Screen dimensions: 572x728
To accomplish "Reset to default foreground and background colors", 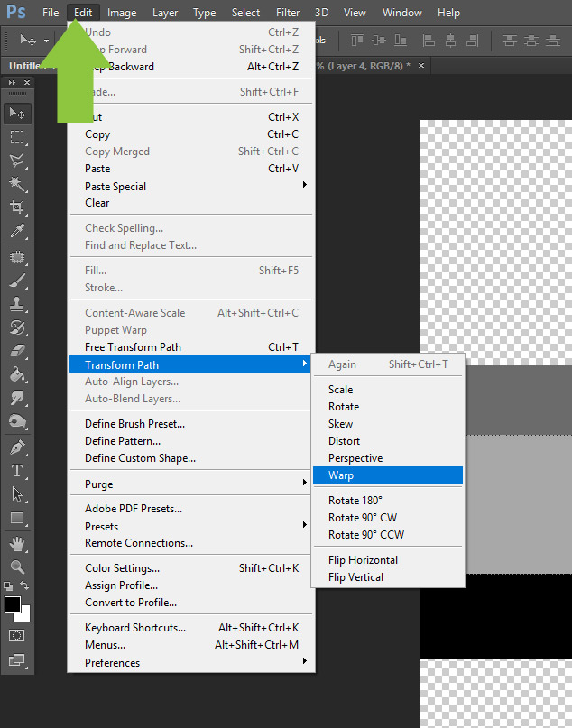I will click(x=9, y=586).
